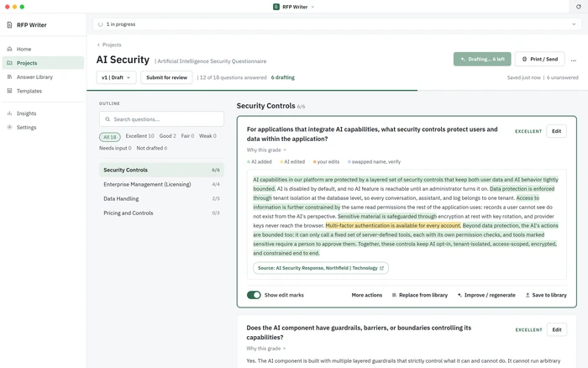588x368 pixels.
Task: Click Improve / regenerate
Action: click(486, 295)
